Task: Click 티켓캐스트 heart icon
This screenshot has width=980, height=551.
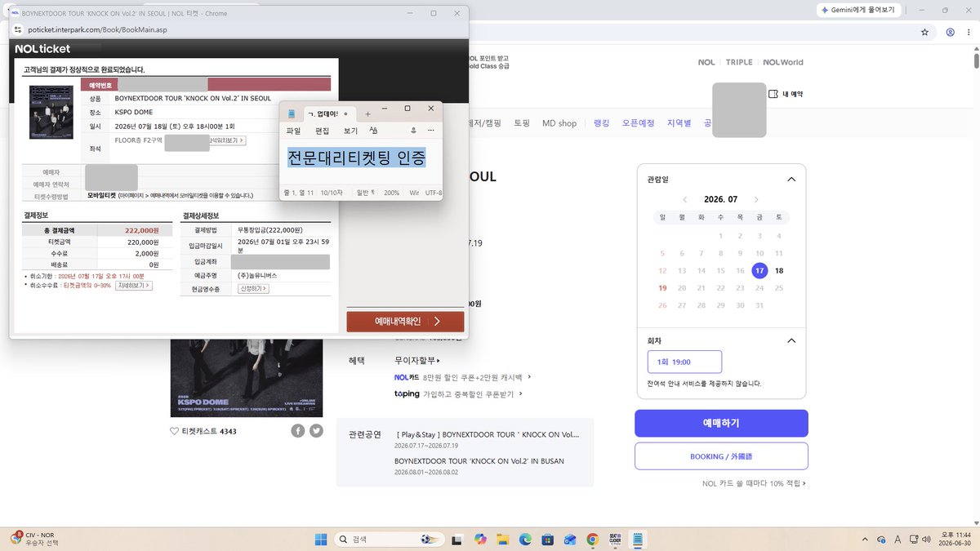Action: coord(174,430)
